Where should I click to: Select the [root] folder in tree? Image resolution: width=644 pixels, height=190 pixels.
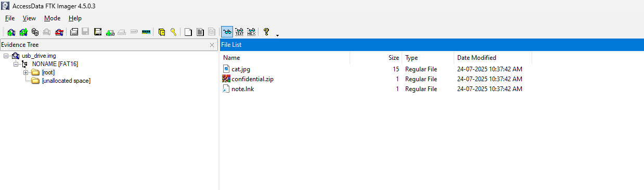(48, 72)
